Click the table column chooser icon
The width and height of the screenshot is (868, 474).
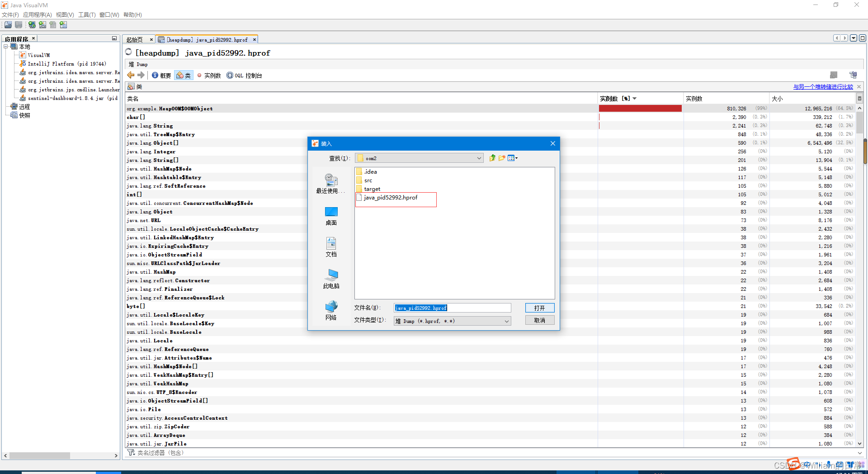tap(859, 99)
